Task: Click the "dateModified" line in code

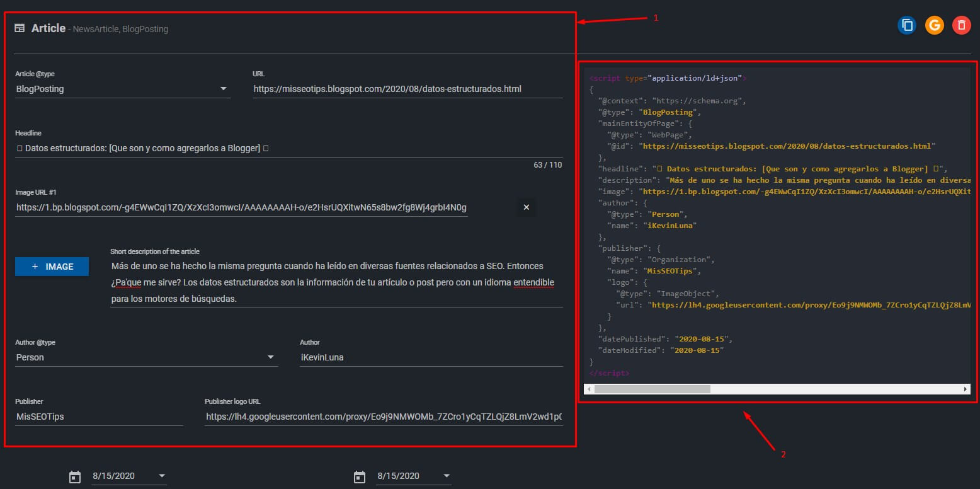Action: (661, 350)
